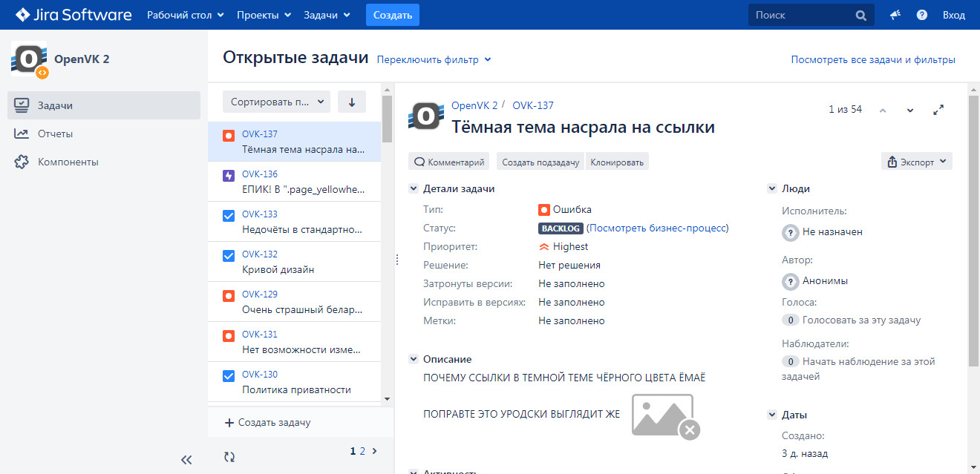Open the help question mark icon
The image size is (980, 474).
click(922, 15)
